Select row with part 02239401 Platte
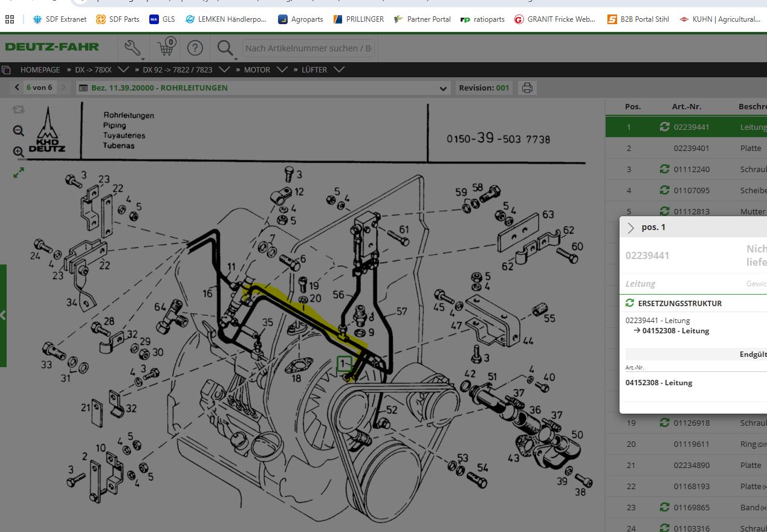The height and width of the screenshot is (532, 767). point(686,148)
